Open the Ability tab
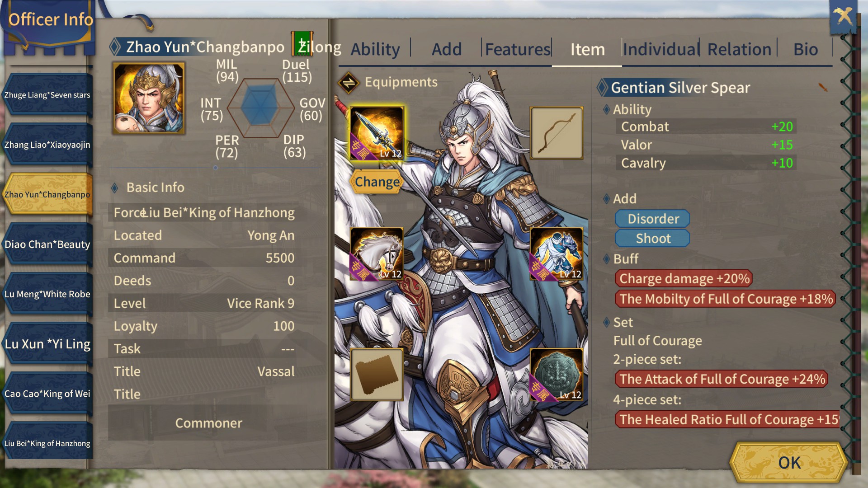868x488 pixels. tap(375, 49)
